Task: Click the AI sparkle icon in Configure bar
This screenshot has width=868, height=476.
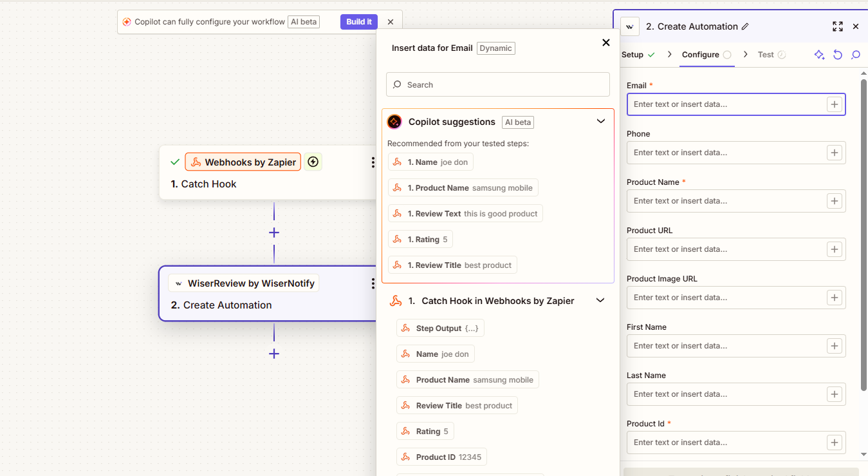Action: pos(819,55)
